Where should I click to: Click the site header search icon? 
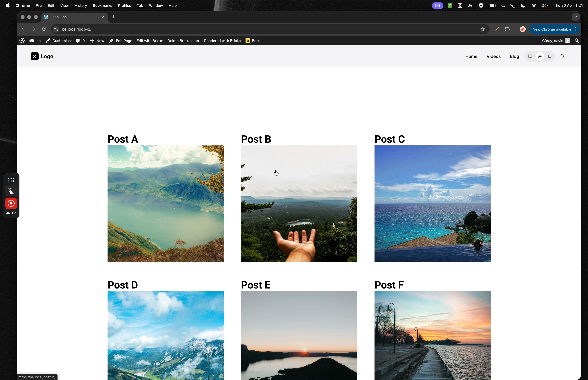tap(563, 56)
